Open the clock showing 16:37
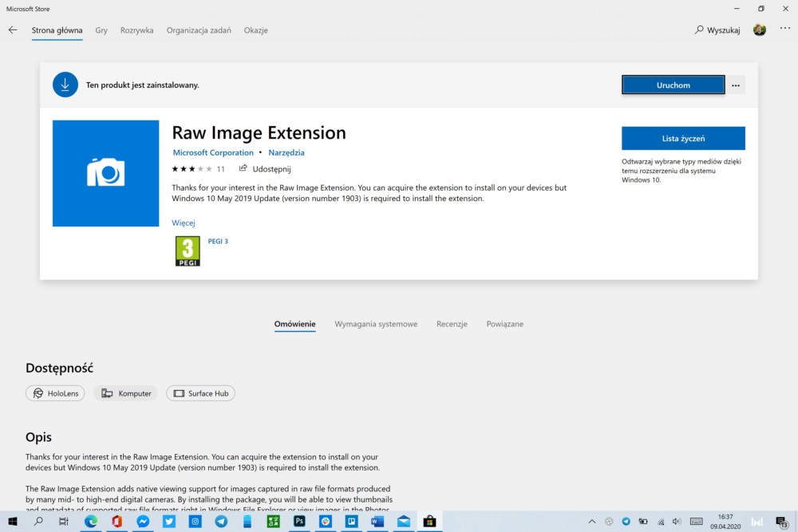Image resolution: width=798 pixels, height=532 pixels. [x=725, y=522]
